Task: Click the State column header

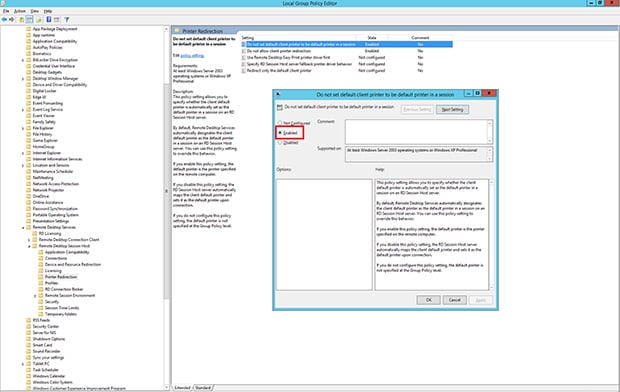Action: [x=372, y=38]
